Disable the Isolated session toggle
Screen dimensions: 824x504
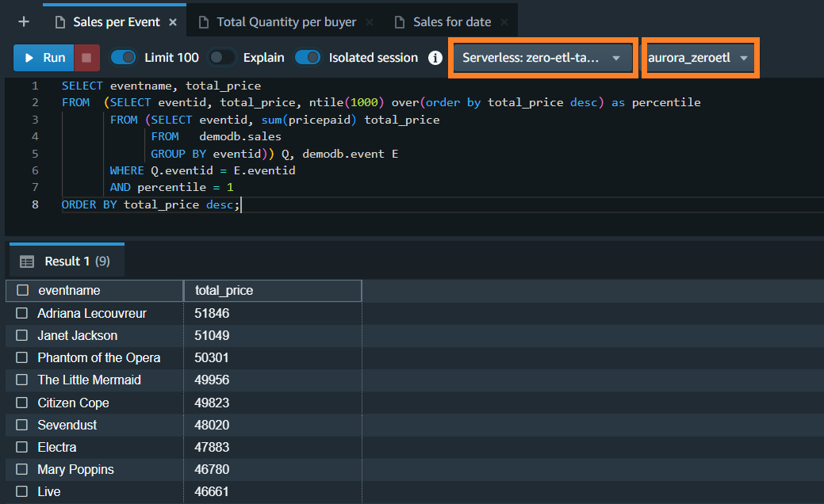pyautogui.click(x=308, y=58)
